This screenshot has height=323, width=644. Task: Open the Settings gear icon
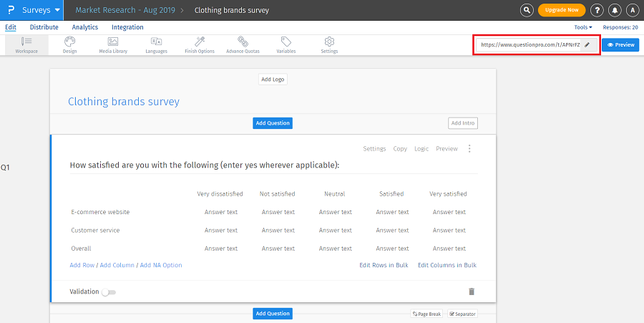click(x=329, y=42)
